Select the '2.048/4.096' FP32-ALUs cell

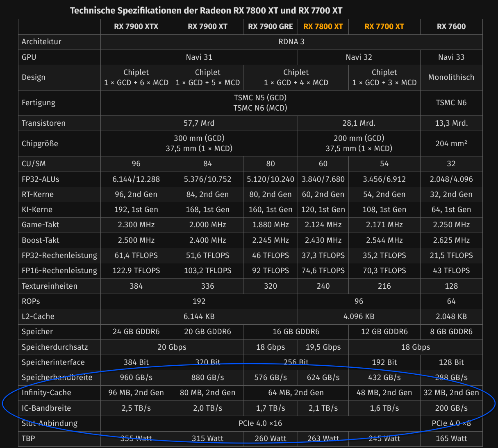click(x=451, y=179)
